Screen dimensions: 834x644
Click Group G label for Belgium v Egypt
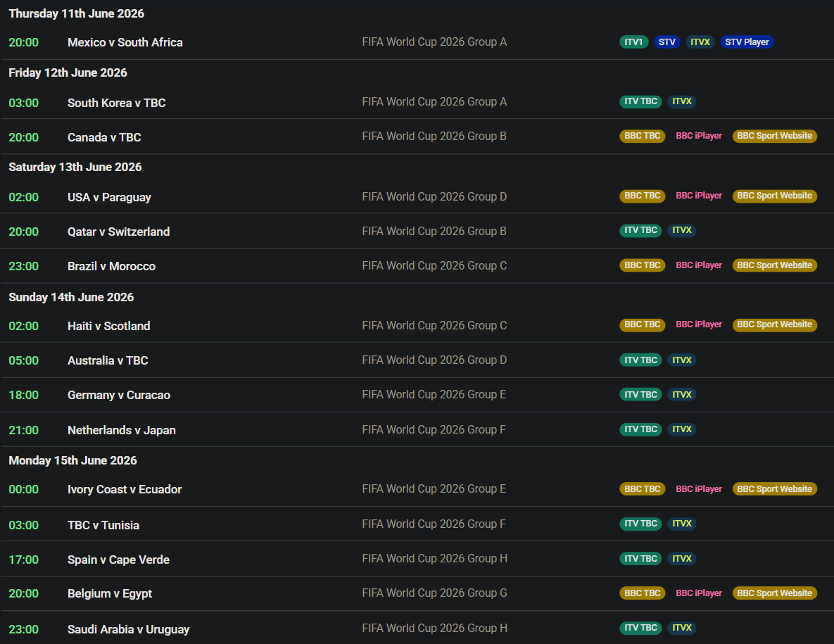point(434,593)
